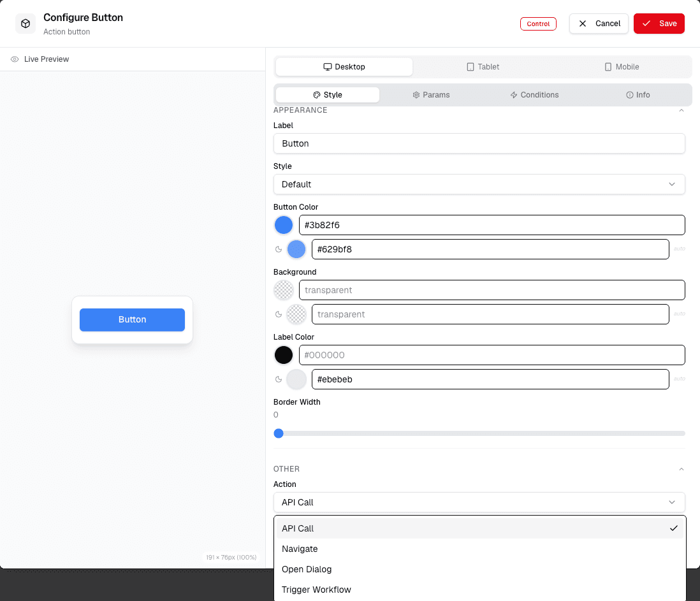This screenshot has height=601, width=700.
Task: Open the Info tab
Action: point(638,95)
